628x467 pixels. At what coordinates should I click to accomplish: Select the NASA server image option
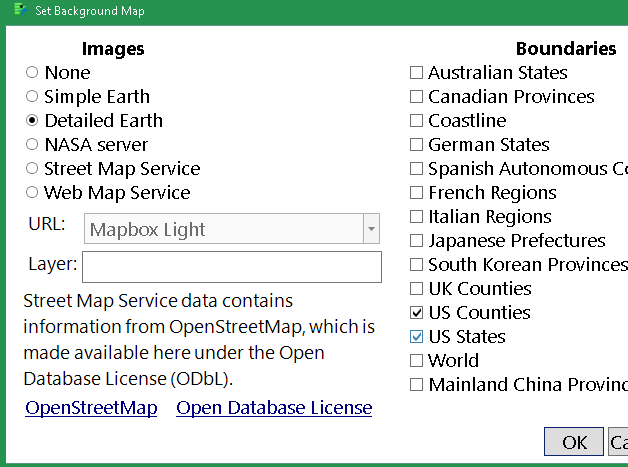pos(33,145)
